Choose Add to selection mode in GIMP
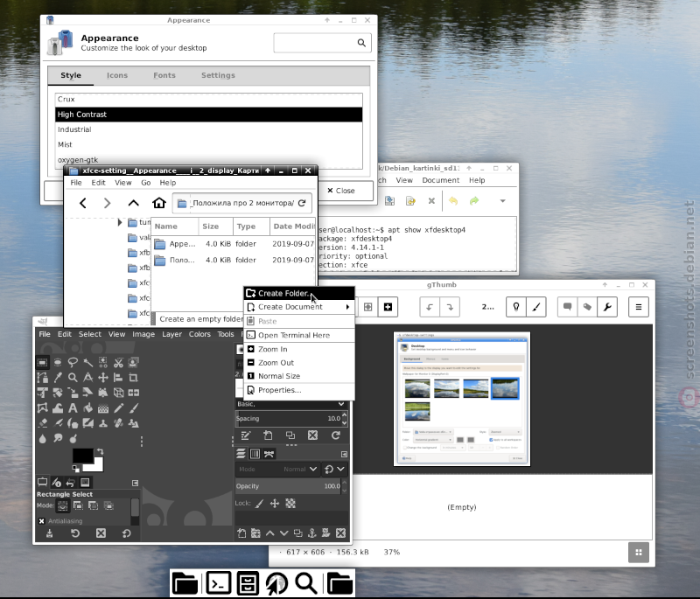Image resolution: width=700 pixels, height=599 pixels. click(x=78, y=505)
